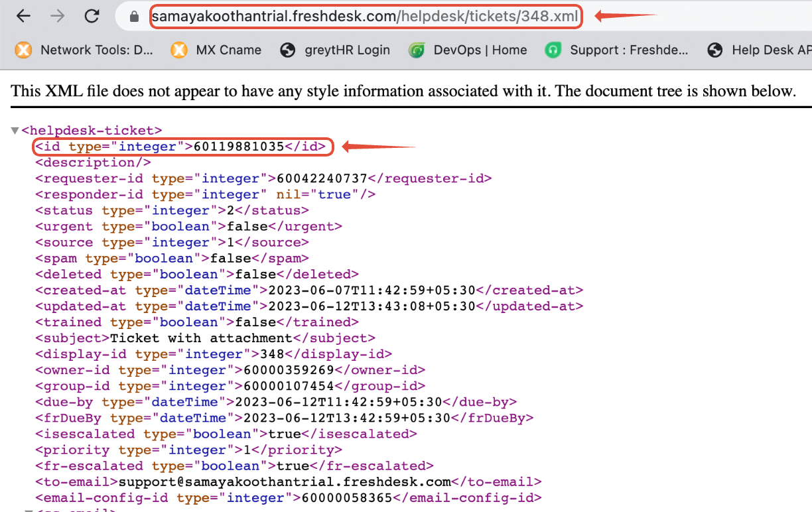This screenshot has width=812, height=512.
Task: Collapse the helpdesk-ticket XML node triangle
Action: [15, 131]
